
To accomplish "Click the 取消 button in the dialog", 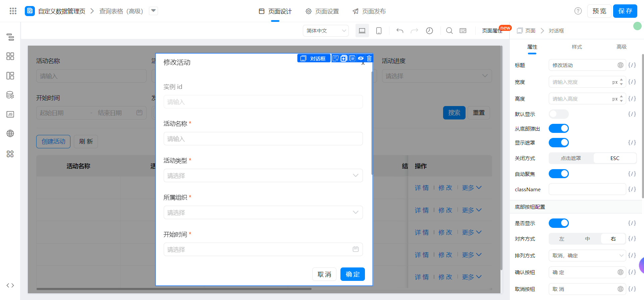I will pos(324,274).
